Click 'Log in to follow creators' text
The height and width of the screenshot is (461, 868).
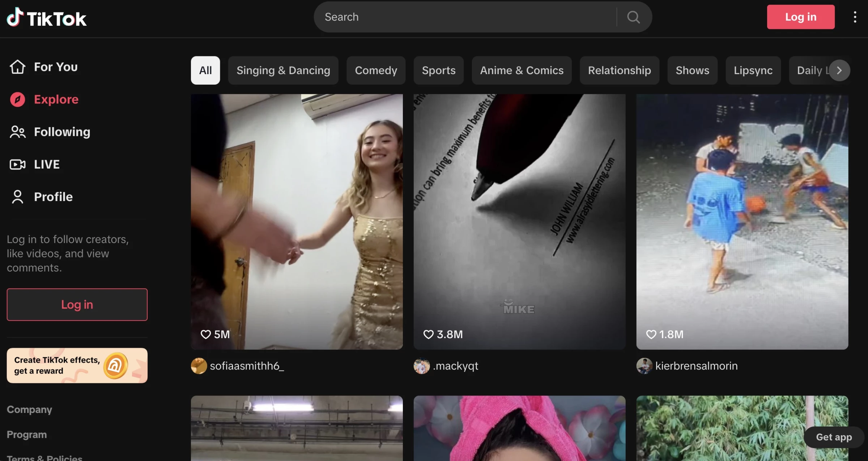point(68,253)
